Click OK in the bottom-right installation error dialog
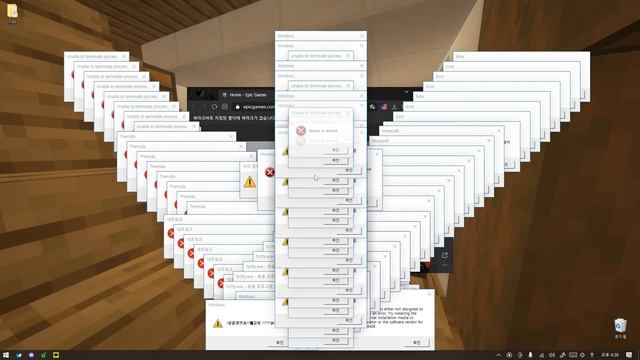The width and height of the screenshot is (640, 360). [x=416, y=342]
